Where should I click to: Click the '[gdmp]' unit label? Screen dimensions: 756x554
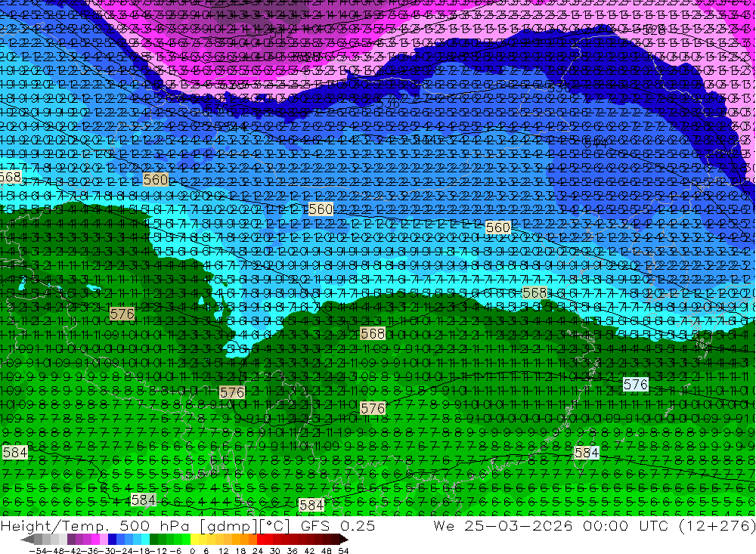pos(228,526)
